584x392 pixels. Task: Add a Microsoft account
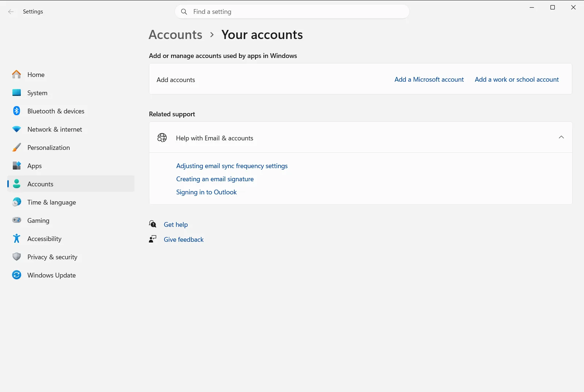click(429, 79)
